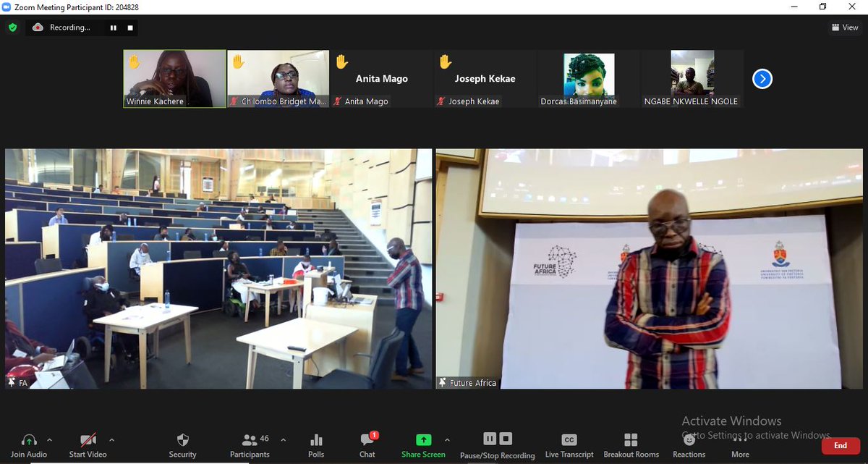Click the cloud Recording indicator icon
This screenshot has height=464, width=868.
tap(38, 28)
